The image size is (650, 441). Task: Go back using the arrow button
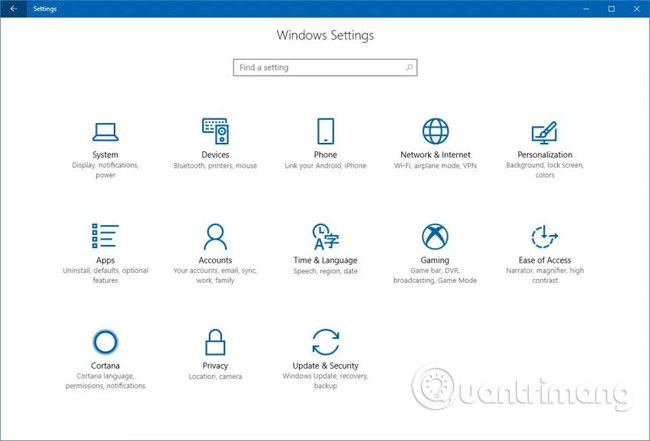coord(14,8)
